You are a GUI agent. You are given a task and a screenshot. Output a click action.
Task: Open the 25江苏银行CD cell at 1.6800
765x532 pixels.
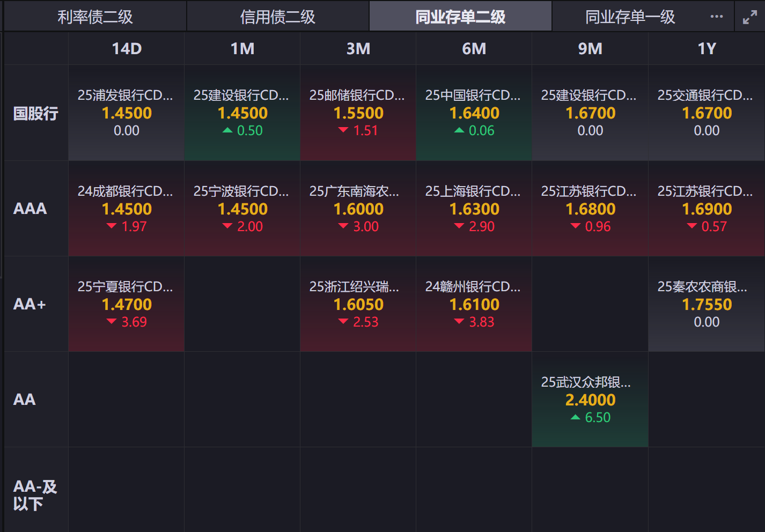click(x=590, y=209)
